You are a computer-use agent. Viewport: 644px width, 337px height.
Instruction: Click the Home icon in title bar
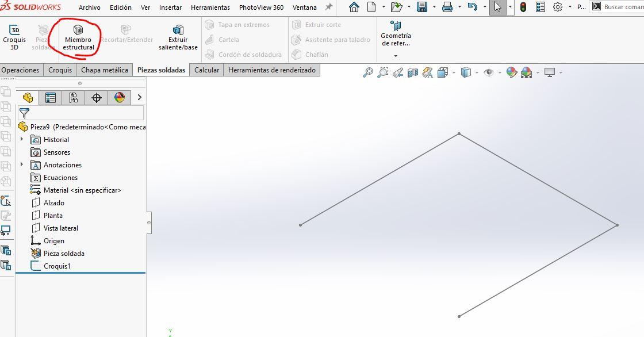[354, 7]
